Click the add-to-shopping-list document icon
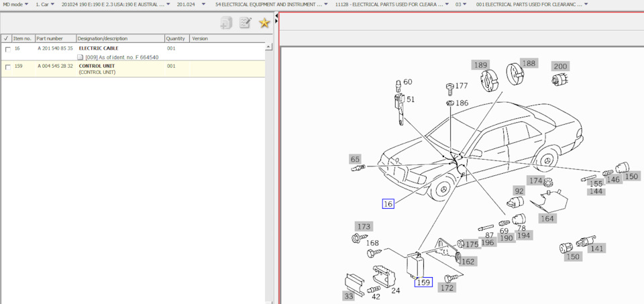644x304 pixels. (226, 23)
